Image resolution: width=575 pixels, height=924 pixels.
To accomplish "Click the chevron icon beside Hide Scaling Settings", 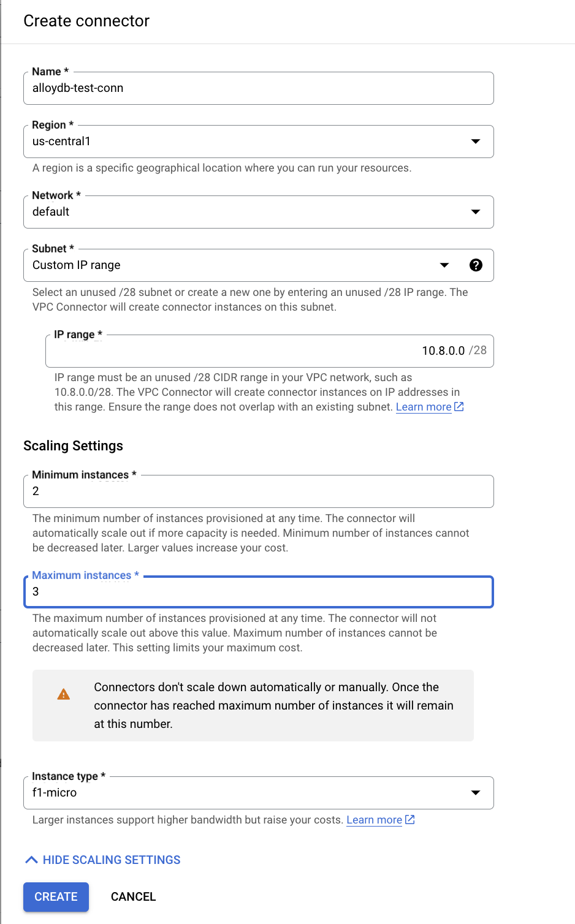I will pos(31,860).
